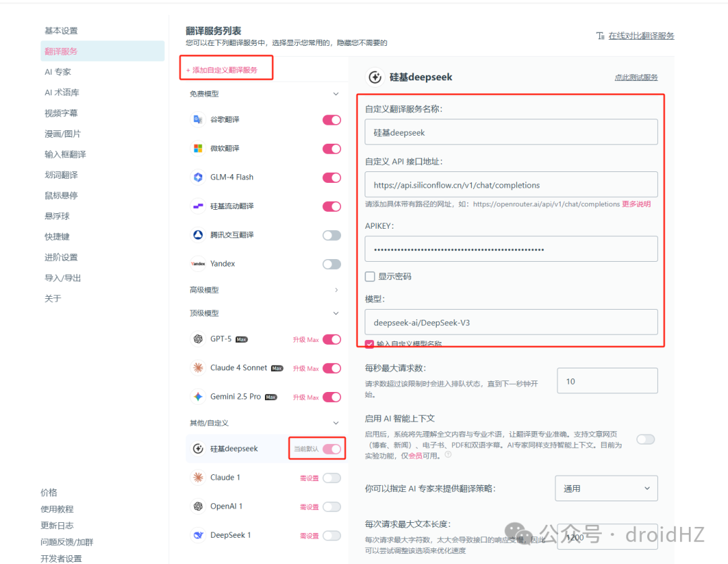Open 输入框翻译 settings
728x564 pixels.
65,154
